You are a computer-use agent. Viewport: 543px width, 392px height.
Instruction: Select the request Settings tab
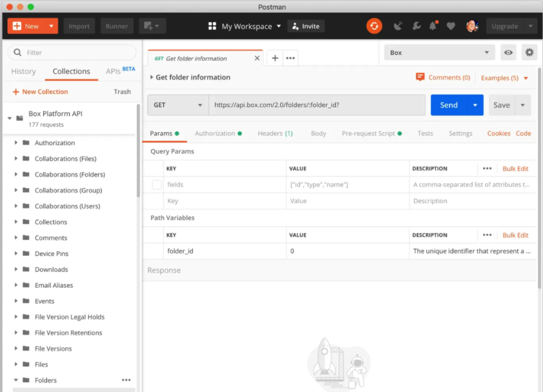460,133
